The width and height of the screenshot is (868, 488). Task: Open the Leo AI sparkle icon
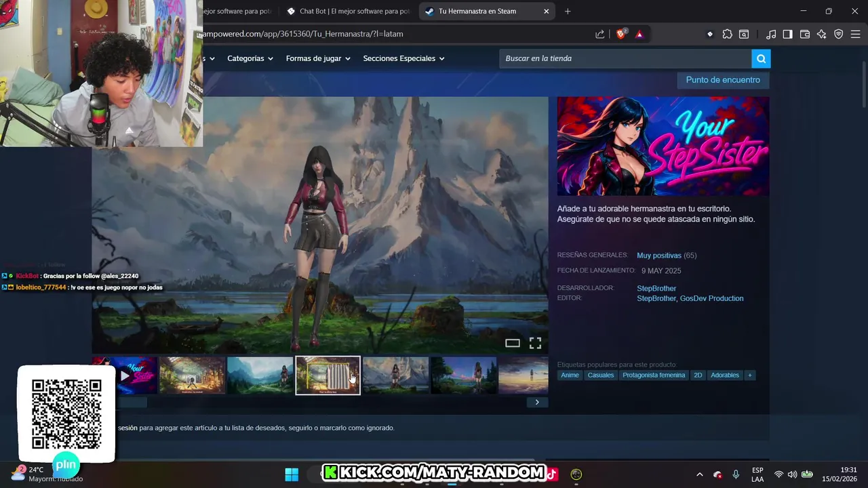pyautogui.click(x=822, y=34)
